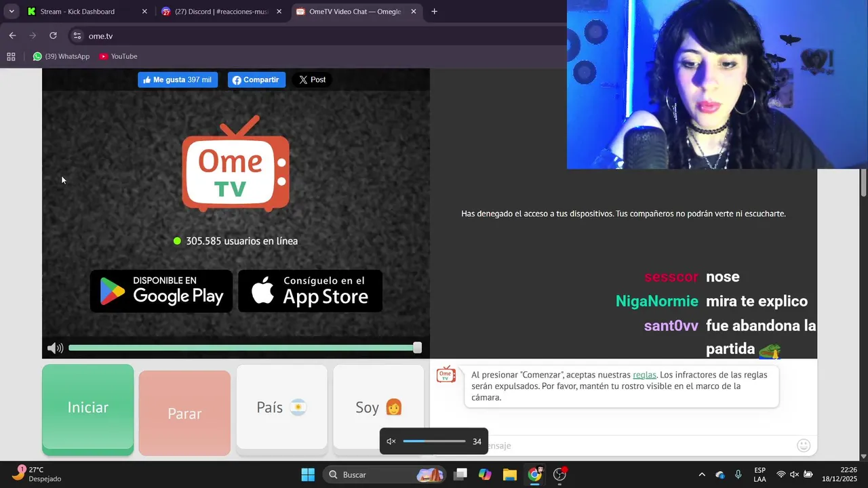The image size is (868, 488).
Task: Open the Soy gender selector
Action: (x=378, y=407)
